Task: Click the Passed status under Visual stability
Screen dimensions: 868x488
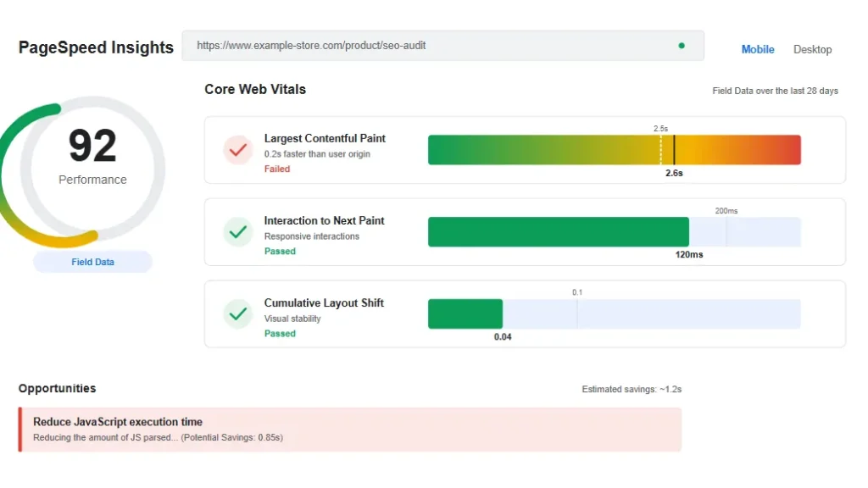Action: (280, 334)
